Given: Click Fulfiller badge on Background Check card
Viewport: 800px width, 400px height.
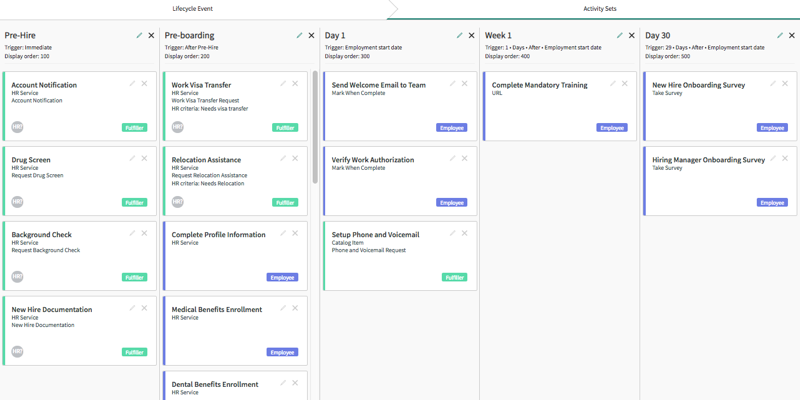Looking at the screenshot, I should tap(135, 278).
